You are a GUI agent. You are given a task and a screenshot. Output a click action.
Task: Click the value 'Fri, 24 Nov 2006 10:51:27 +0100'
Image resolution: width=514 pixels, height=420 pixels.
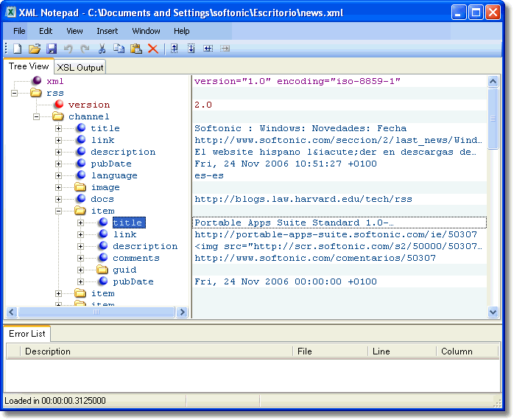tap(286, 164)
